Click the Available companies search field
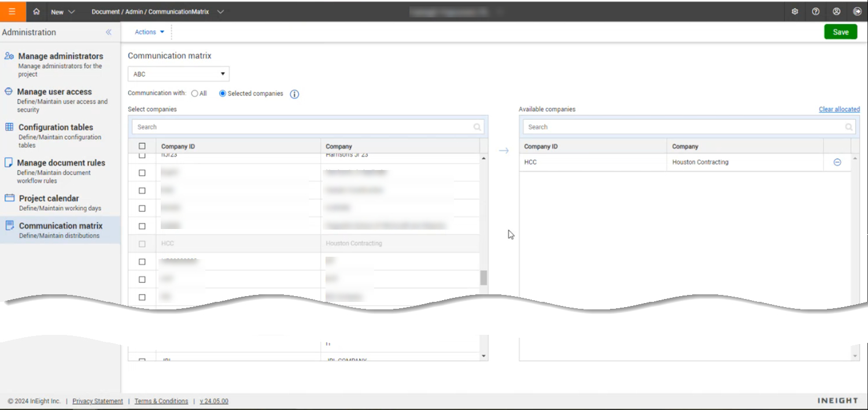The width and height of the screenshot is (868, 410). coord(689,127)
